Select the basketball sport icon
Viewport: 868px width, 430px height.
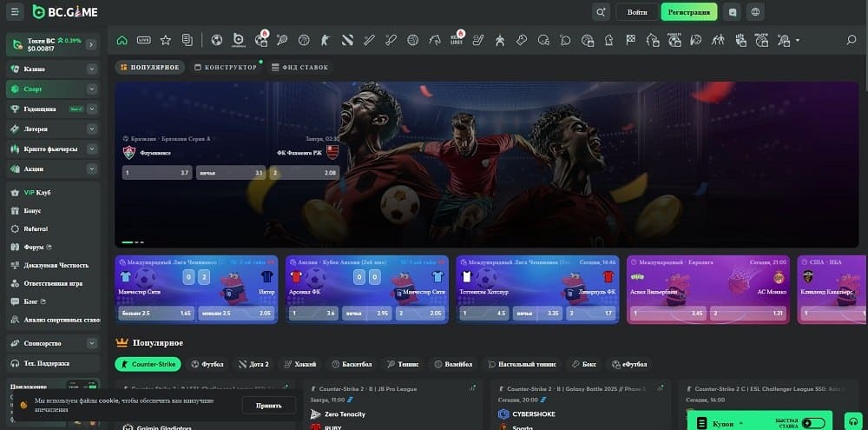click(304, 40)
